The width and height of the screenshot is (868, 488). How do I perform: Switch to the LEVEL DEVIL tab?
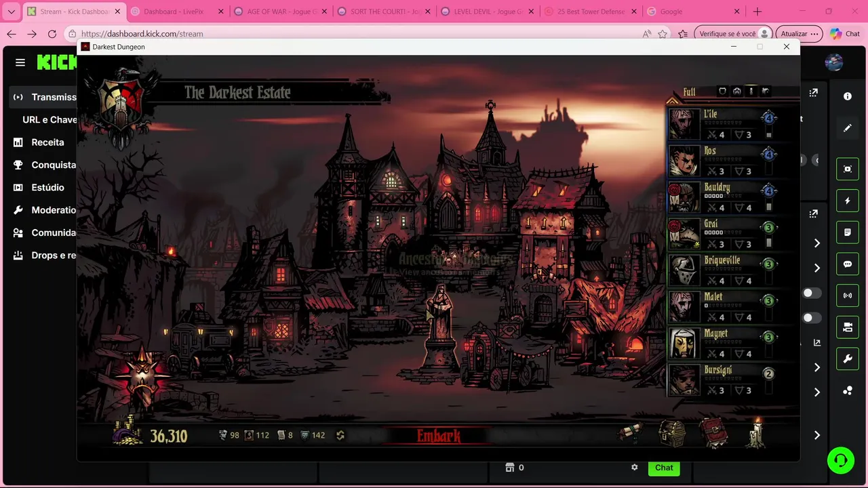click(487, 12)
